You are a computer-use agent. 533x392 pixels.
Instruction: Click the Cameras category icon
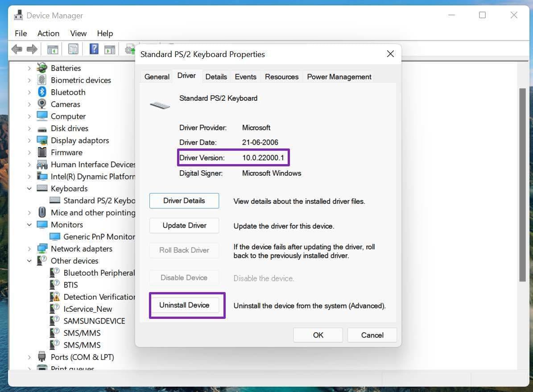[42, 104]
